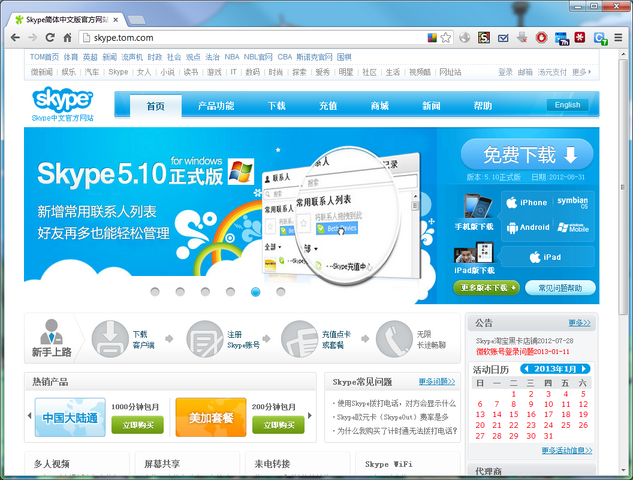Viewport: 633px width, 480px height.
Task: Click the 下载客户端 download step icon
Action: (x=110, y=339)
